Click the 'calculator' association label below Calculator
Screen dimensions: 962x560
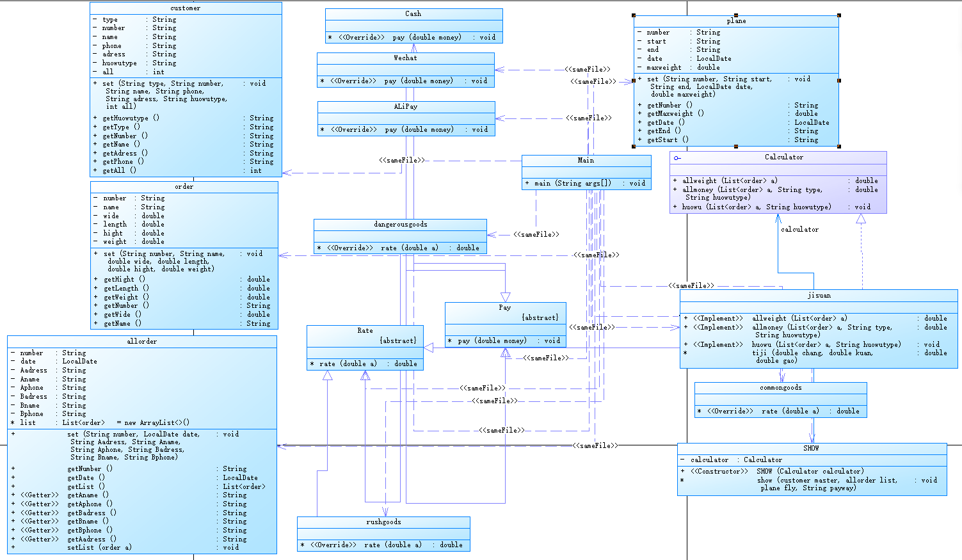pyautogui.click(x=799, y=229)
